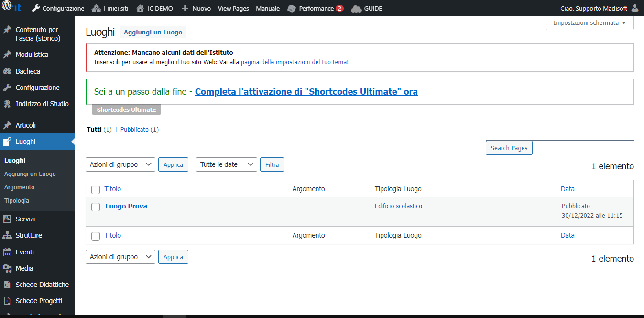Open the Performance menu item
644x318 pixels.
[x=316, y=8]
